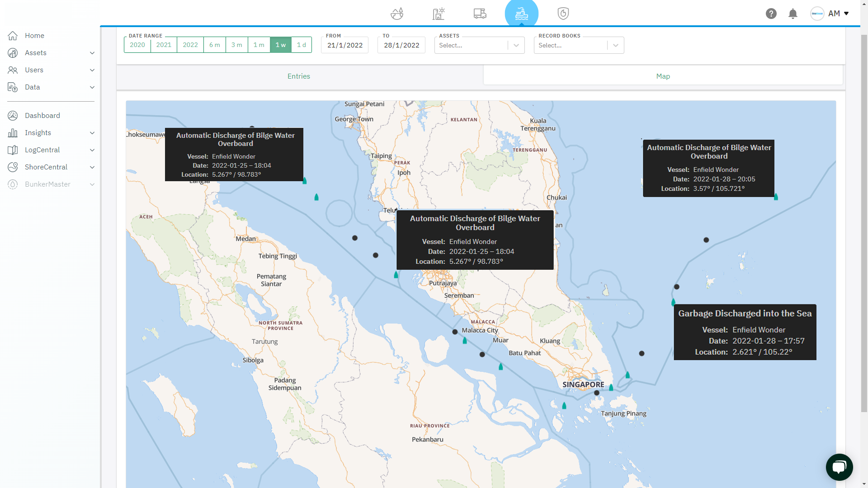
Task: Open the fire shield safety module icon
Action: pos(563,14)
